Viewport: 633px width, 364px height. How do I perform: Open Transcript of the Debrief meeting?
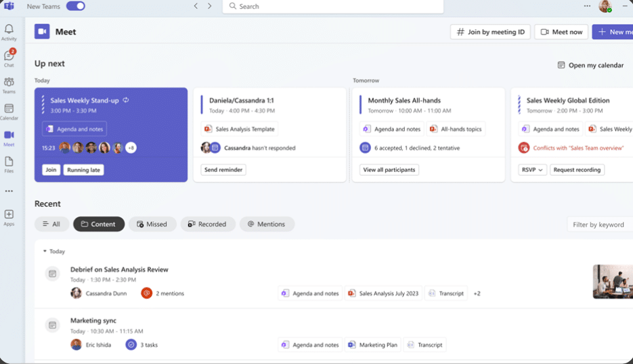(446, 294)
